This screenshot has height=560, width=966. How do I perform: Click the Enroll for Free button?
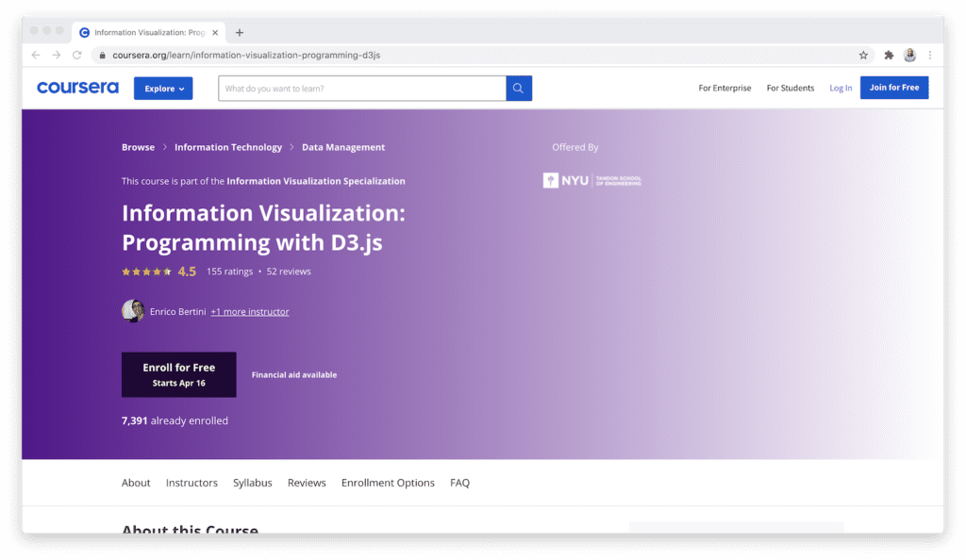click(x=178, y=375)
